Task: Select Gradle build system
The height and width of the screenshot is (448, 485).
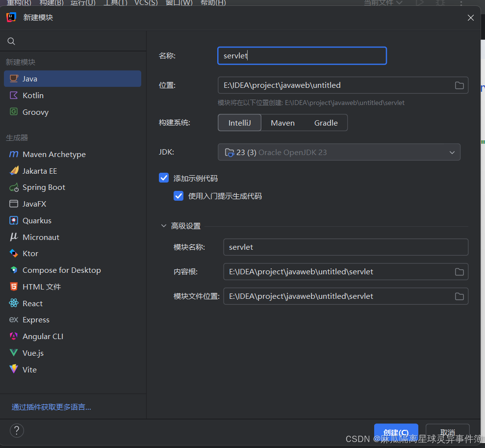Action: click(x=326, y=123)
